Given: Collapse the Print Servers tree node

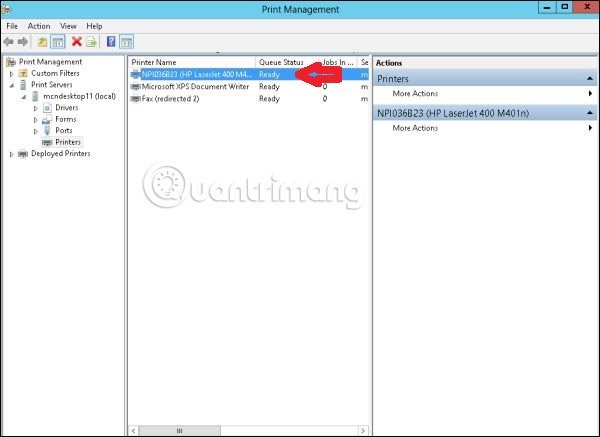Looking at the screenshot, I should pyautogui.click(x=11, y=85).
